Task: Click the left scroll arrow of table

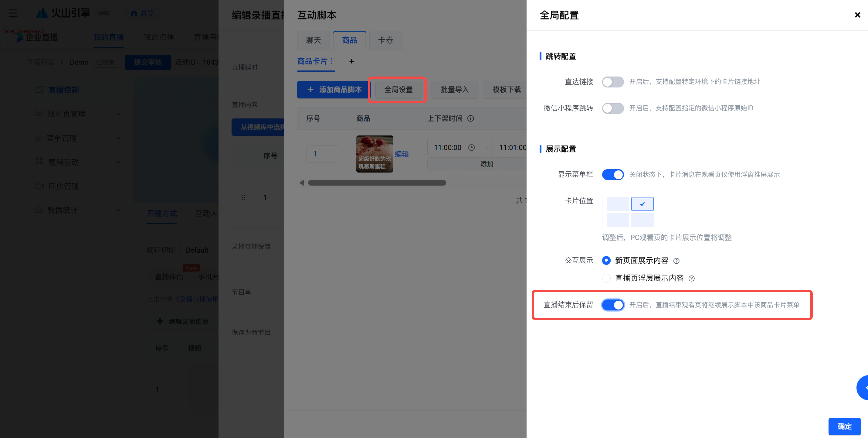Action: (x=302, y=183)
